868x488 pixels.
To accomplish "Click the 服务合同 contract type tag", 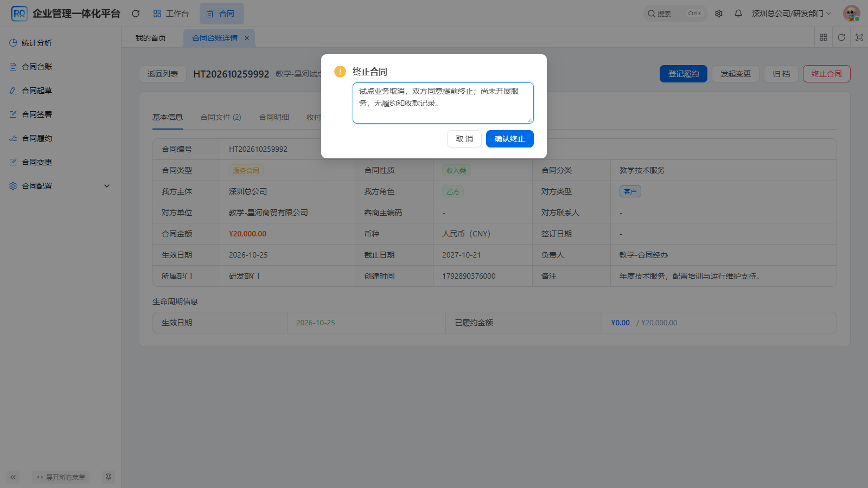I will (x=246, y=170).
